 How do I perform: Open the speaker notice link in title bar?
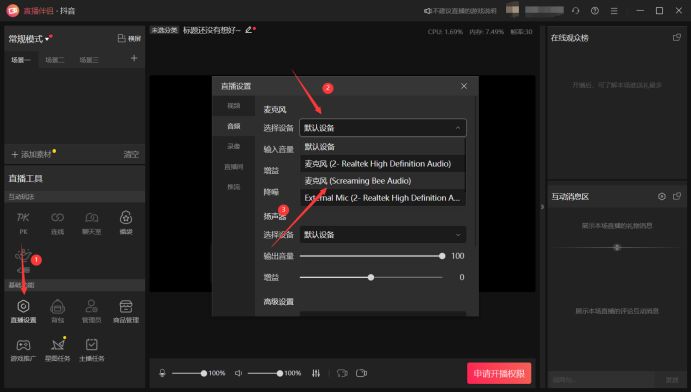[x=461, y=11]
